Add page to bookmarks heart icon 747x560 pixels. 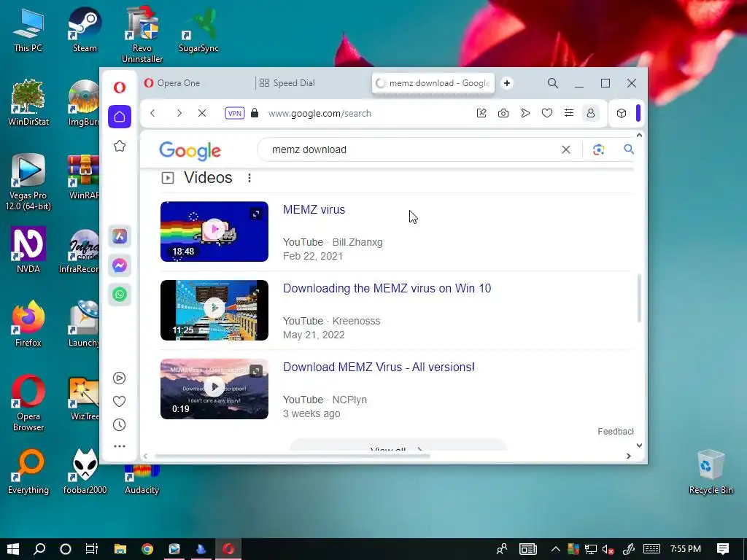coord(547,113)
